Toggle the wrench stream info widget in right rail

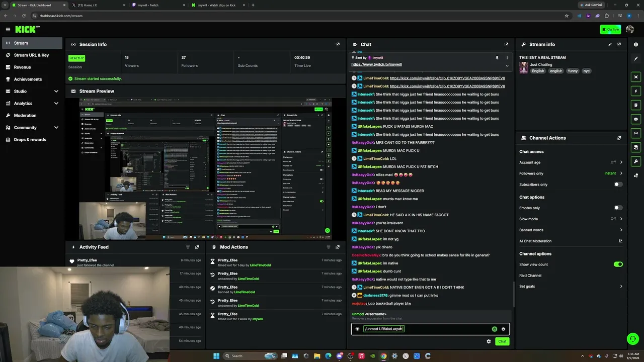636,161
